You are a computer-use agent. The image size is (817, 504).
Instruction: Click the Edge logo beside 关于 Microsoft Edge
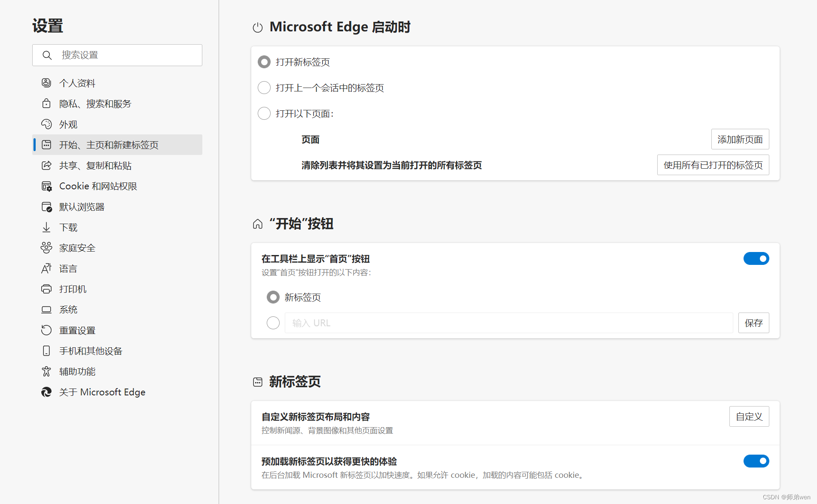click(x=46, y=392)
